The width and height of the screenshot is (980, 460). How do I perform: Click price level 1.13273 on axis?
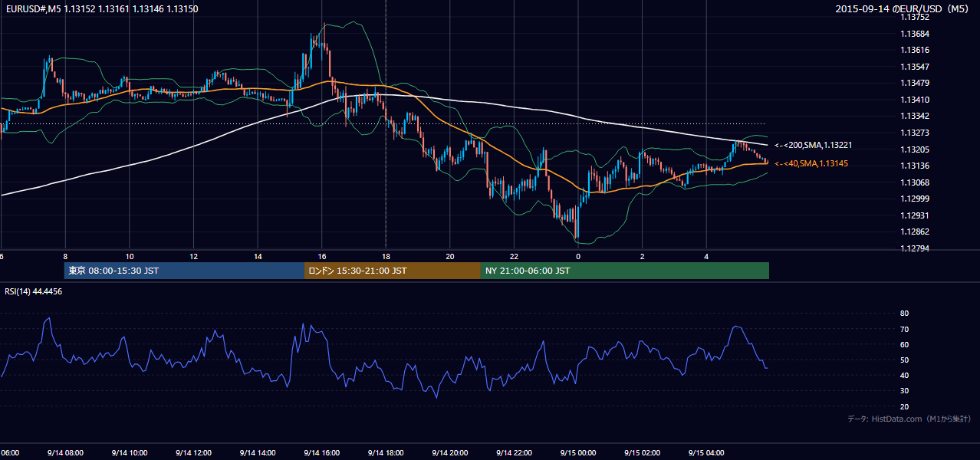pyautogui.click(x=916, y=133)
